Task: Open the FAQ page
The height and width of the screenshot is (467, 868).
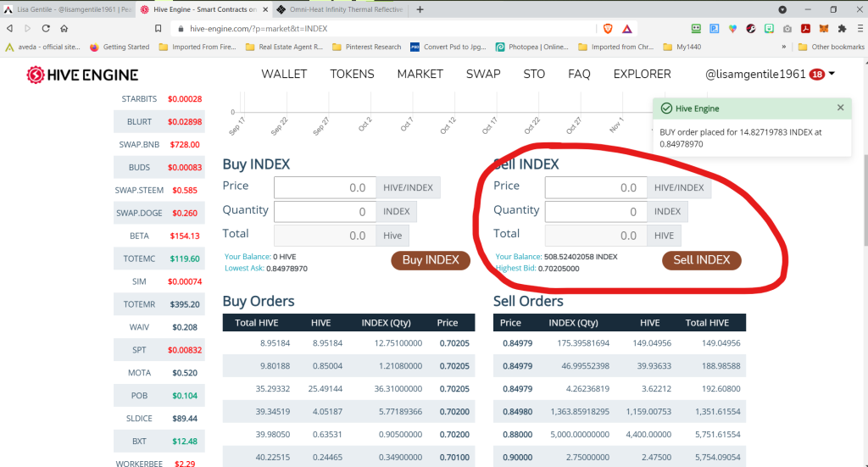Action: (x=579, y=74)
